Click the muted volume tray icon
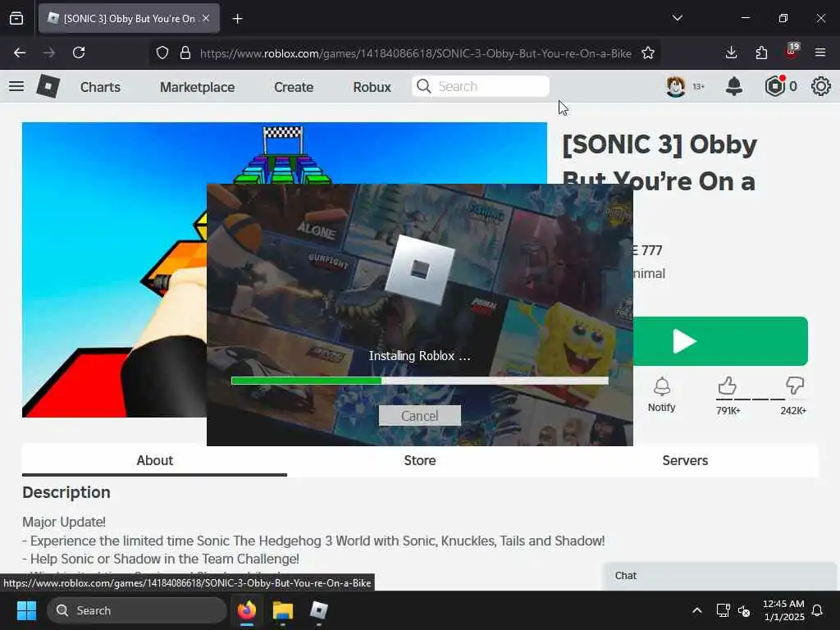The width and height of the screenshot is (840, 630). point(744,610)
